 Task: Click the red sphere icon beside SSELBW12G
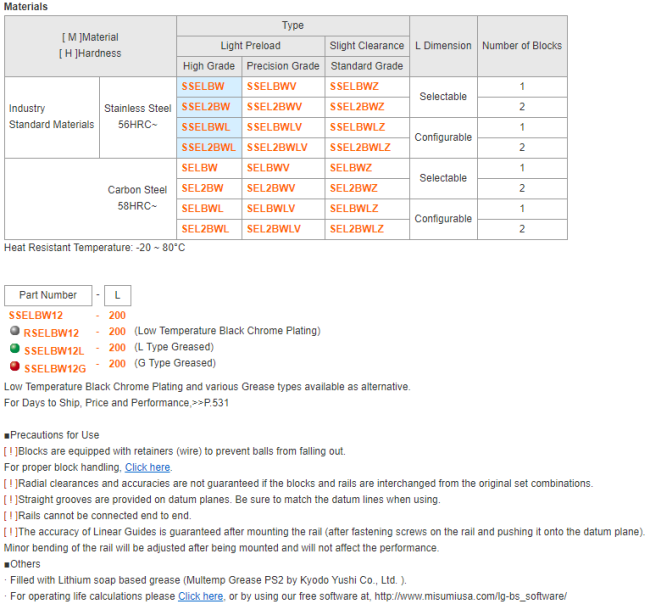tap(14, 364)
